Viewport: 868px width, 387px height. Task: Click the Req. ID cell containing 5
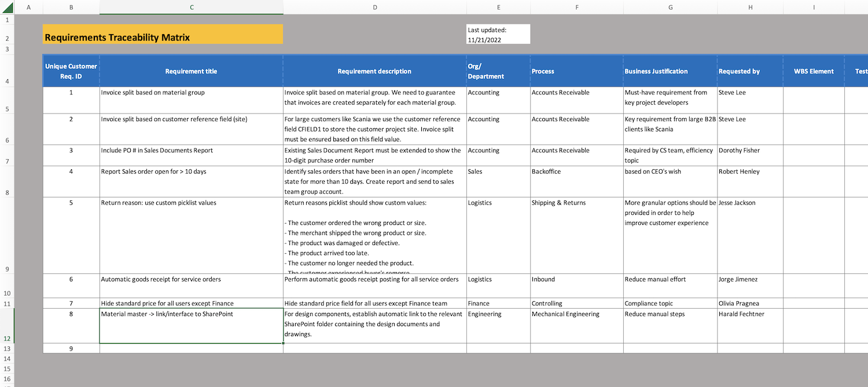click(71, 235)
